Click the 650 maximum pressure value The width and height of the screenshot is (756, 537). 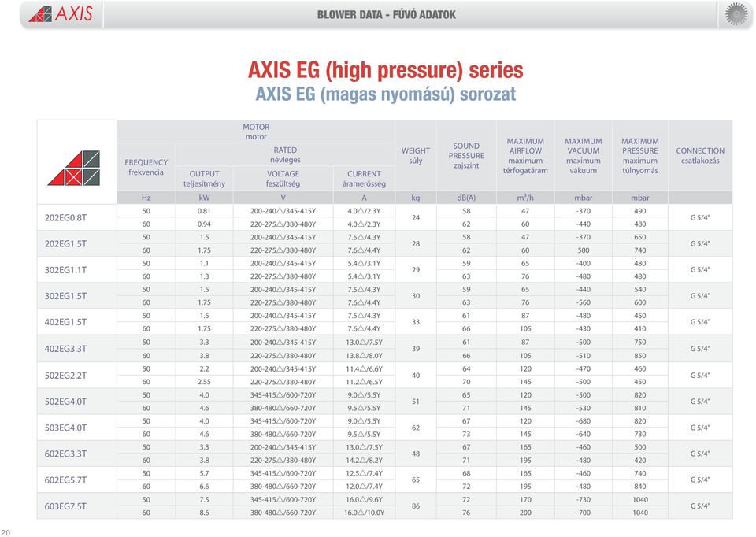pyautogui.click(x=639, y=237)
